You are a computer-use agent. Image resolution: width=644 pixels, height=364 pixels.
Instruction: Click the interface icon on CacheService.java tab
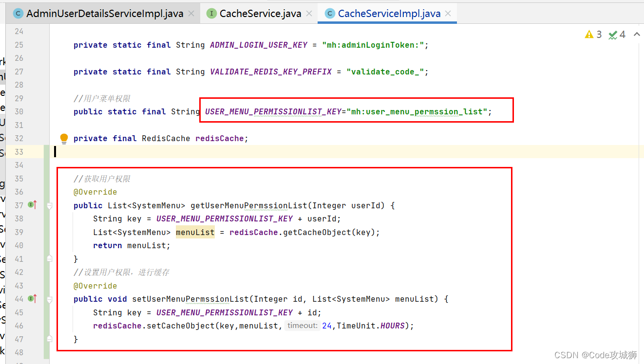211,14
